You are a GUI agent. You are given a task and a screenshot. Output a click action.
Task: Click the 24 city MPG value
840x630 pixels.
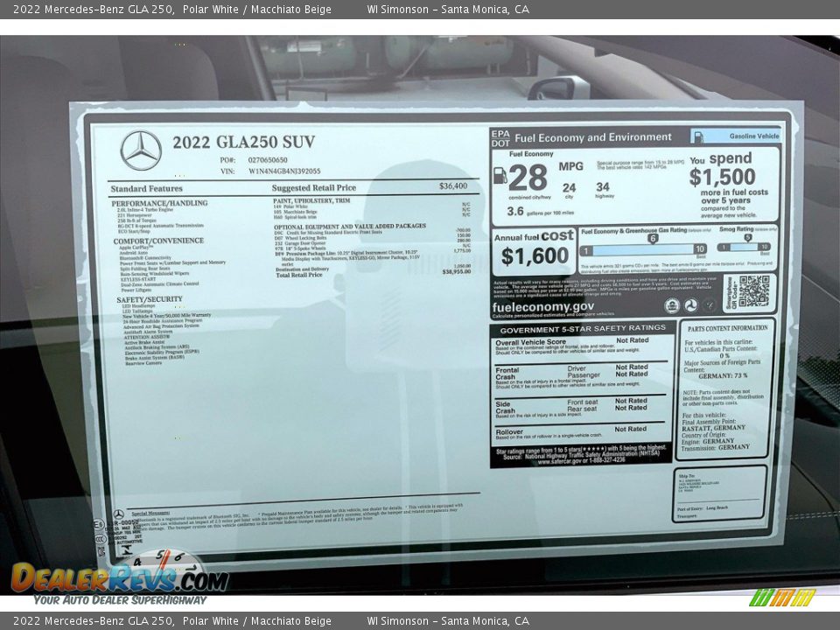[x=569, y=187]
